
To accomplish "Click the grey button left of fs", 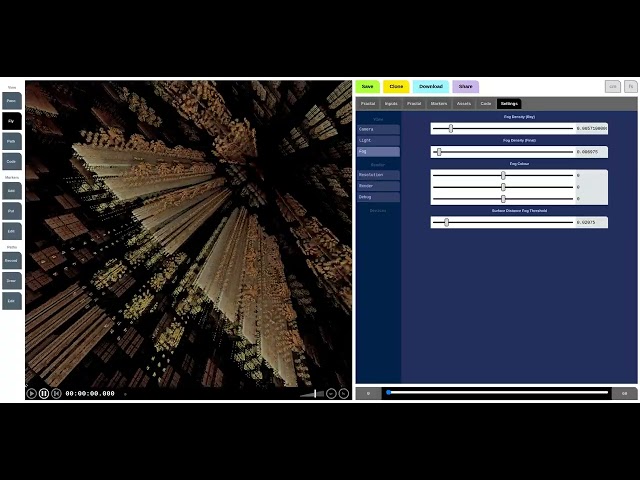I will (613, 87).
